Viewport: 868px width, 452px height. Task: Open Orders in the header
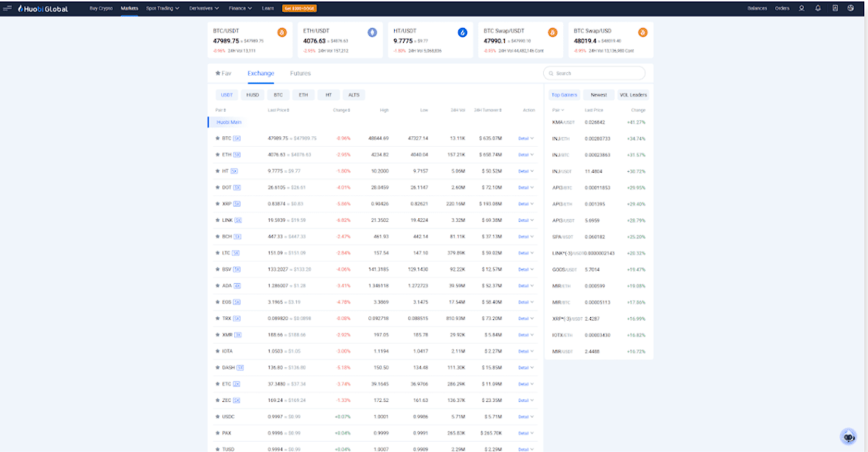(x=783, y=8)
